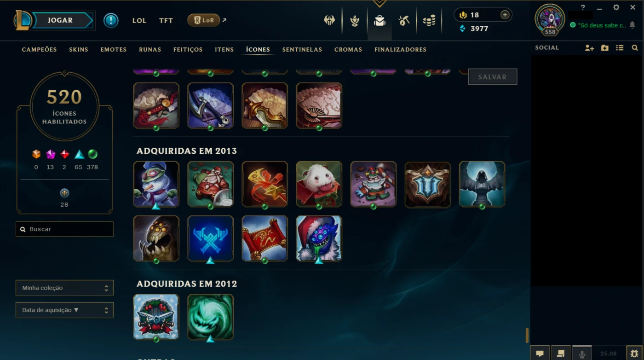The height and width of the screenshot is (360, 644).
Task: Switch to the Sentinelas tab
Action: coord(302,50)
